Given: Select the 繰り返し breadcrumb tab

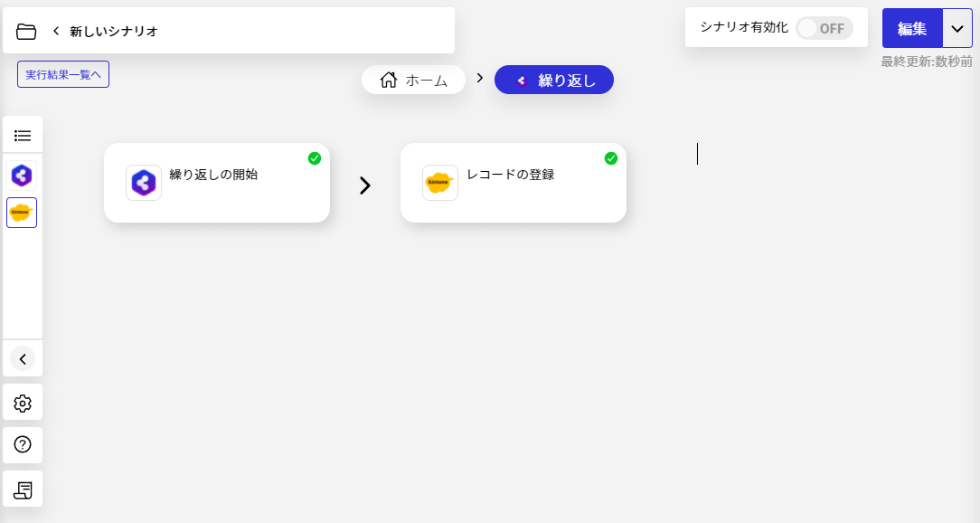Looking at the screenshot, I should click(x=554, y=80).
